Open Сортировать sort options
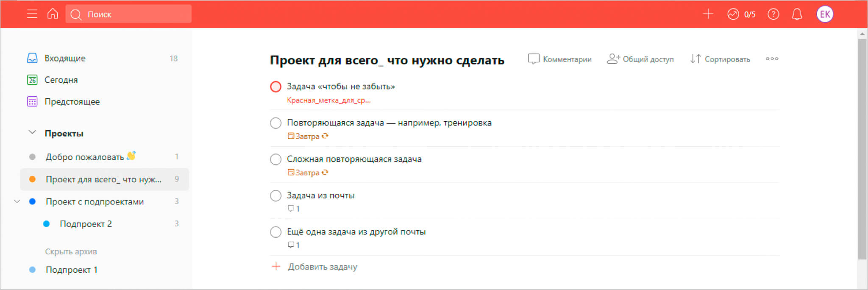 pyautogui.click(x=720, y=59)
